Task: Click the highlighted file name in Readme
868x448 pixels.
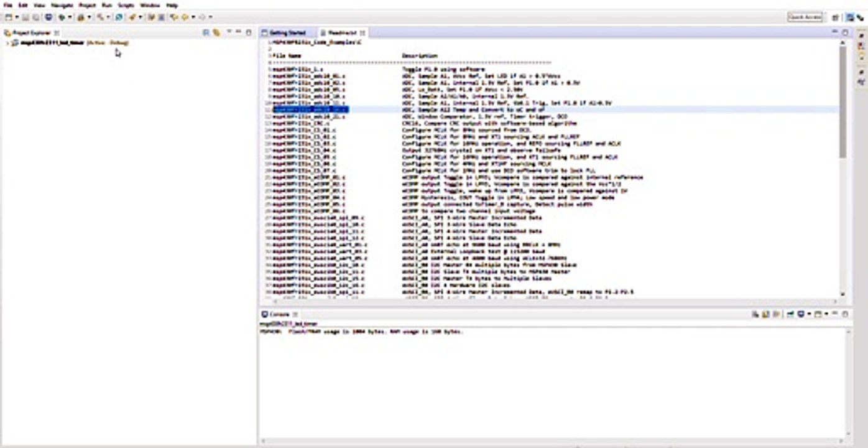Action: coord(310,110)
